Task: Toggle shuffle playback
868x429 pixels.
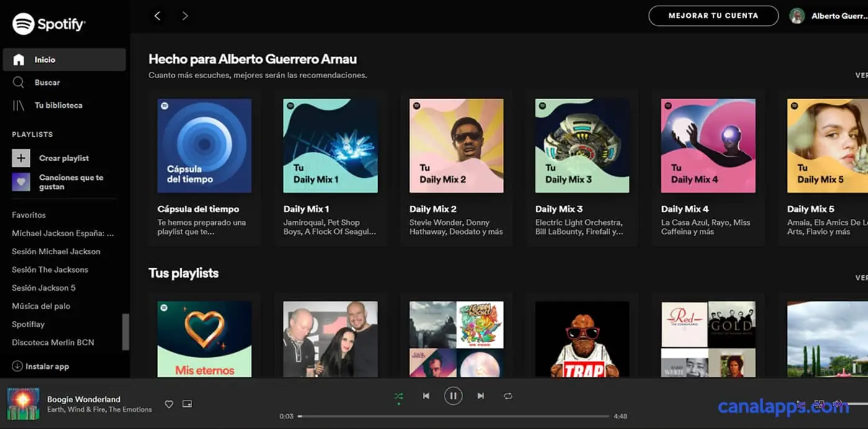Action: [399, 396]
